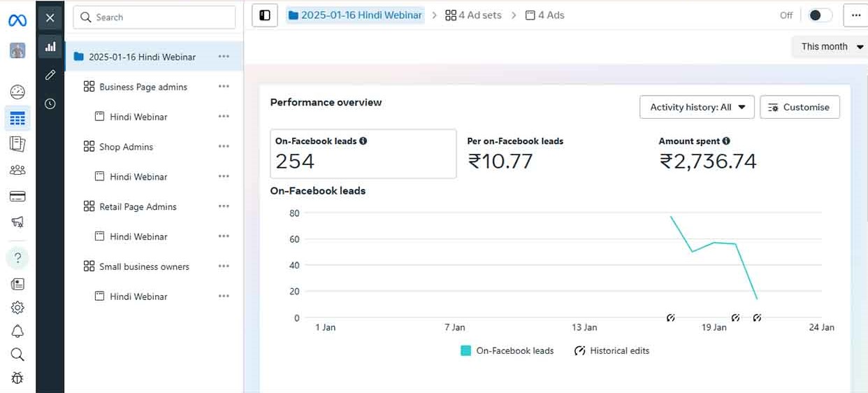868x393 pixels.
Task: Click the sidebar search magnifier icon
Action: tap(17, 355)
